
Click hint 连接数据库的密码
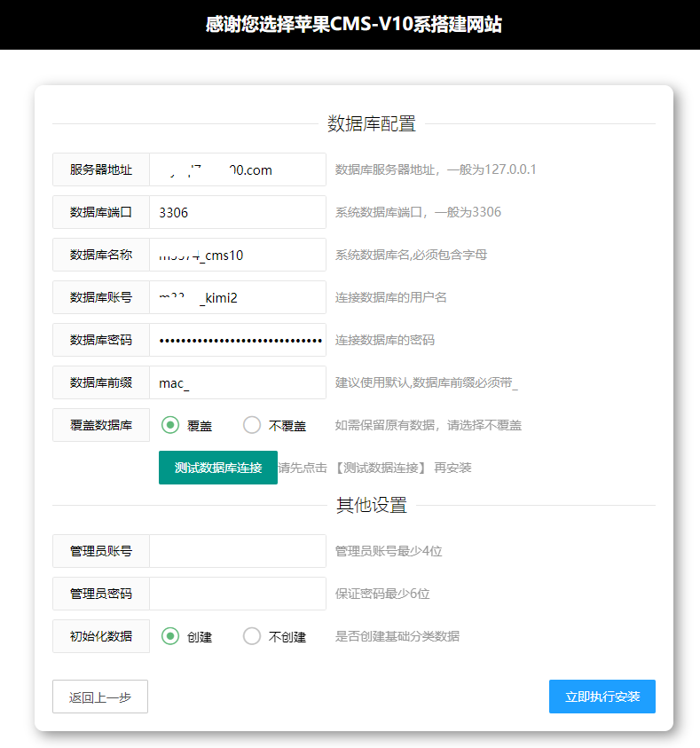[x=384, y=340]
